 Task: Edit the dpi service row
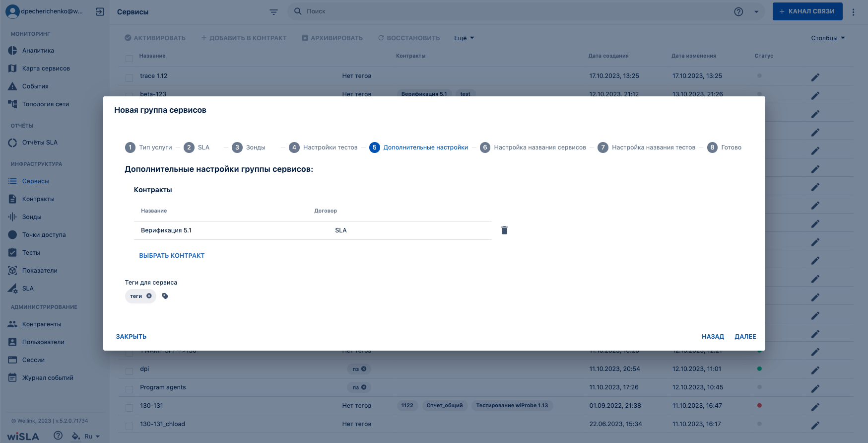815,370
